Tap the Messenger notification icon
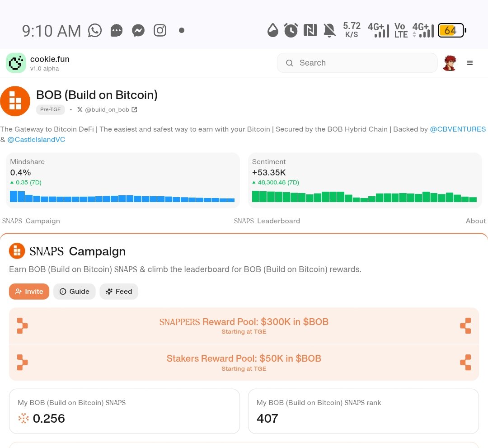 pos(138,30)
